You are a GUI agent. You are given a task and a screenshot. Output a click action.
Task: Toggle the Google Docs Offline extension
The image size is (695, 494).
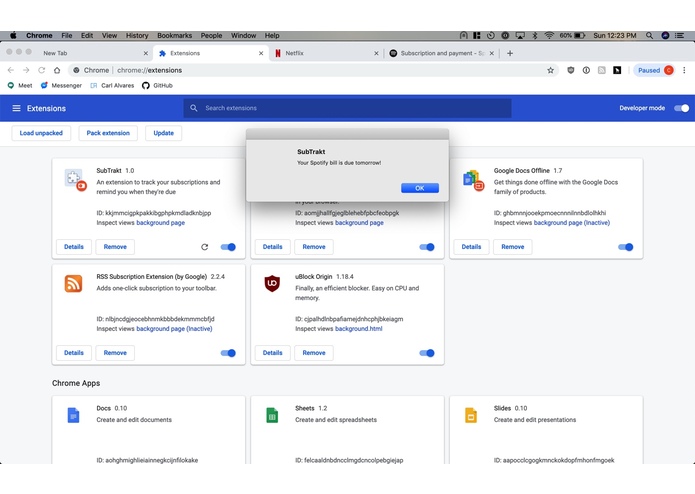tap(625, 247)
